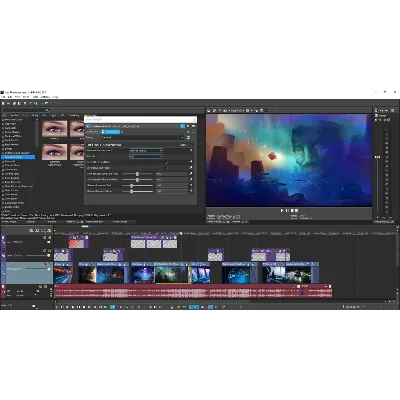Open Project Video Properties in preview toolbar
Screen dimensions: 400x400
click(209, 110)
